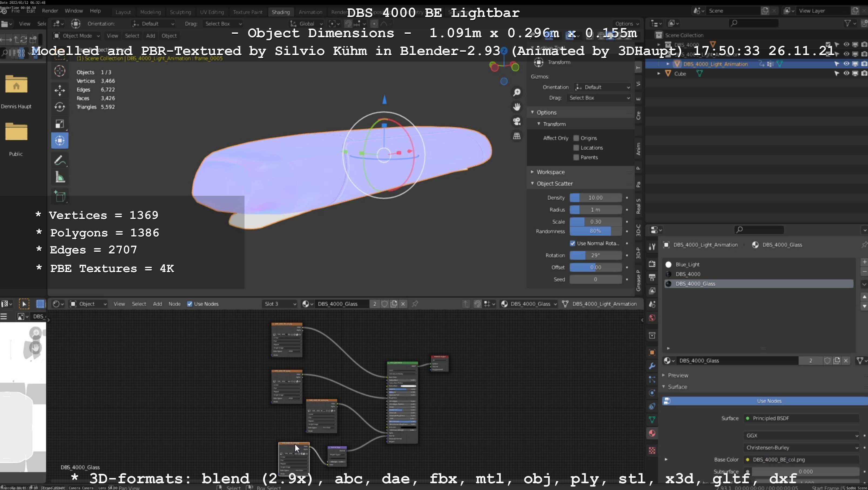Screen dimensions: 868x490
Task: Select the Scale tool
Action: [60, 124]
